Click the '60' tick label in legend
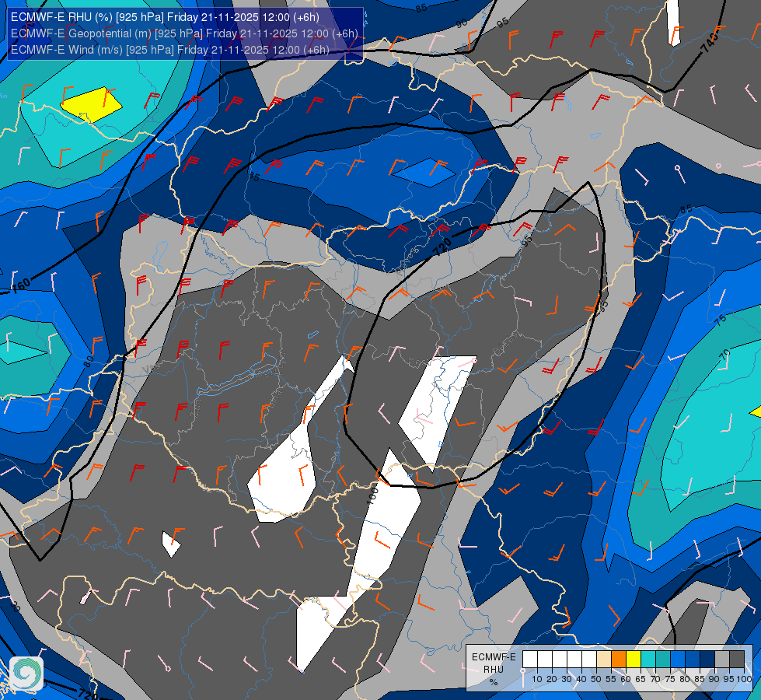The height and width of the screenshot is (700, 761). (626, 679)
